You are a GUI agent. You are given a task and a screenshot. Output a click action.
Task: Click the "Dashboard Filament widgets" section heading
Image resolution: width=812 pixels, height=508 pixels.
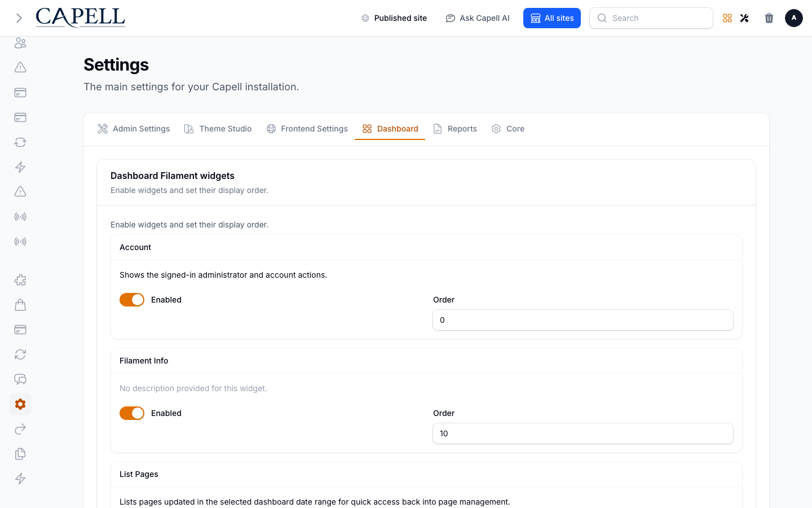(x=173, y=176)
